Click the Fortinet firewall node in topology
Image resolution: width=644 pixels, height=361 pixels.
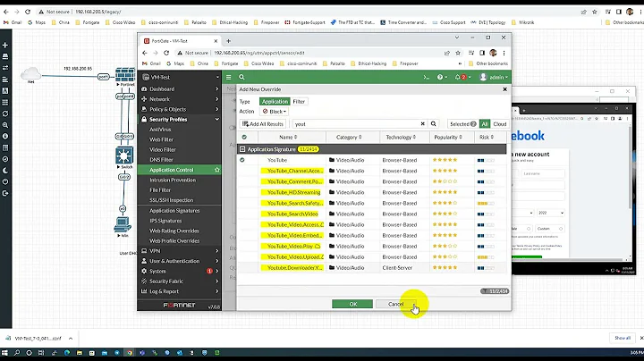pos(125,75)
